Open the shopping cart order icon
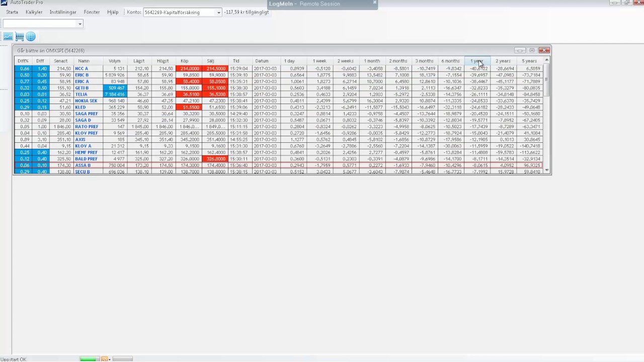644x362 pixels. pos(20,36)
